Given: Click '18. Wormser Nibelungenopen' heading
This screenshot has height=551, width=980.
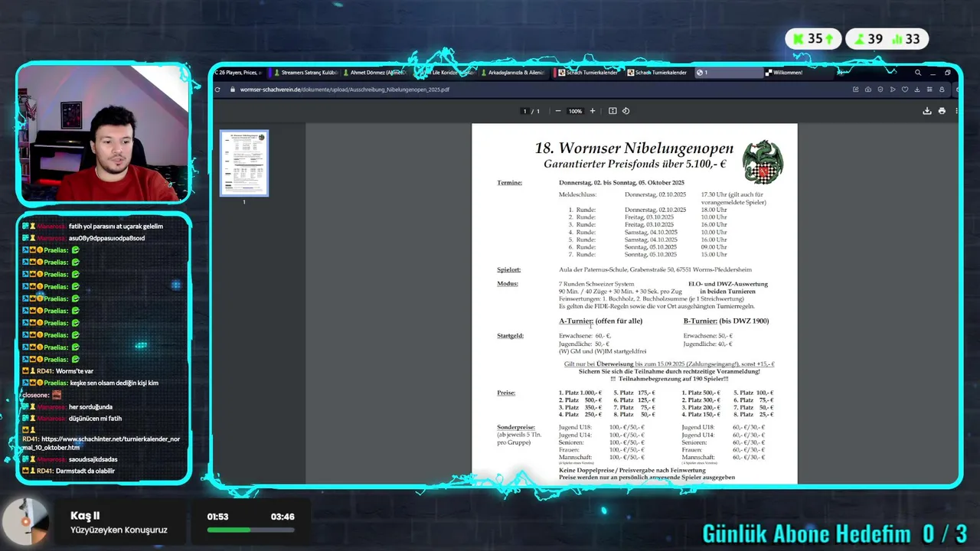Looking at the screenshot, I should click(634, 148).
